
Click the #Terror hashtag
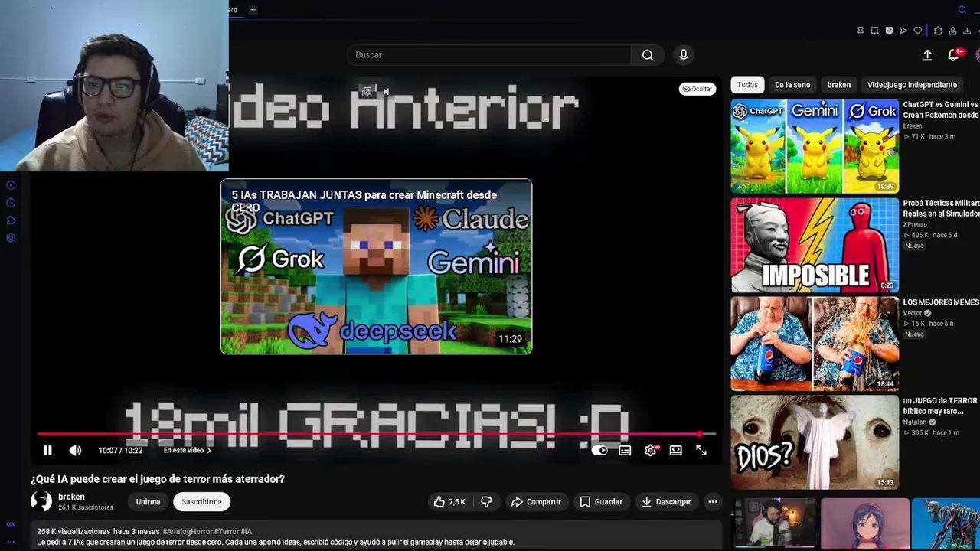point(226,531)
